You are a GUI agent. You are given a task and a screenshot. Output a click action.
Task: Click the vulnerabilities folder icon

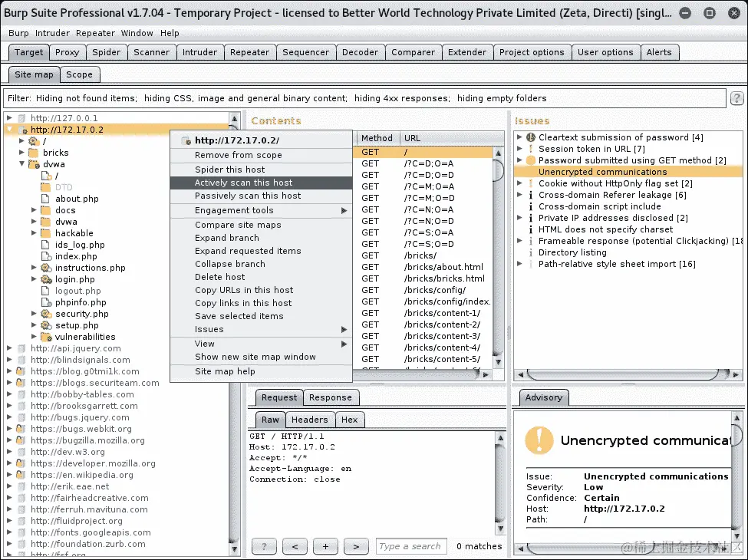[x=46, y=338]
